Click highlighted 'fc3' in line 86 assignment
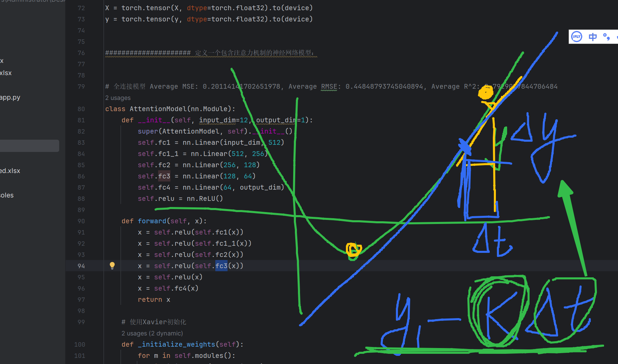Viewport: 618px width, 364px height. [x=164, y=176]
